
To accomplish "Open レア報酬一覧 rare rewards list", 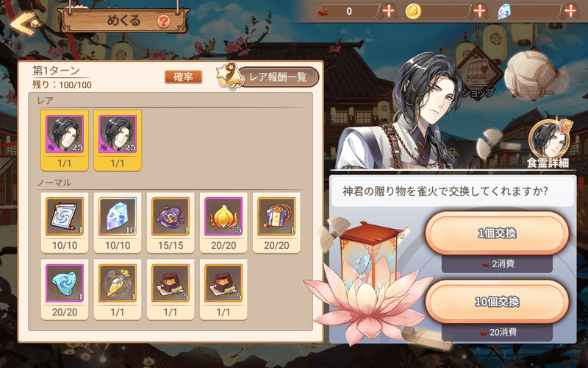I will pos(268,77).
